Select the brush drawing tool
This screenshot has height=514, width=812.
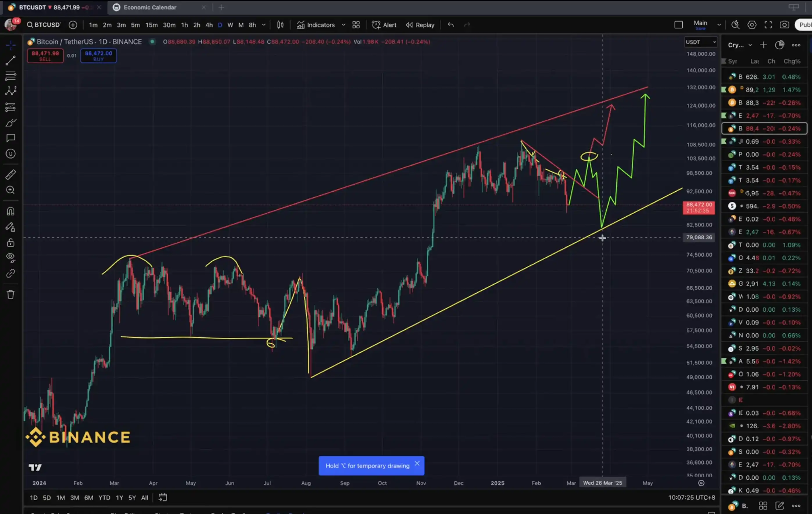[x=10, y=123]
